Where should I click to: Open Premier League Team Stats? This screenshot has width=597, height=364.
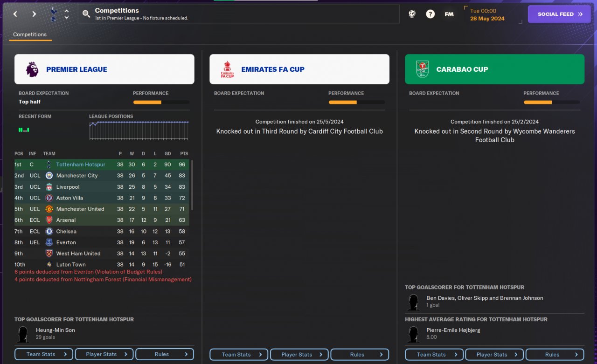point(44,354)
